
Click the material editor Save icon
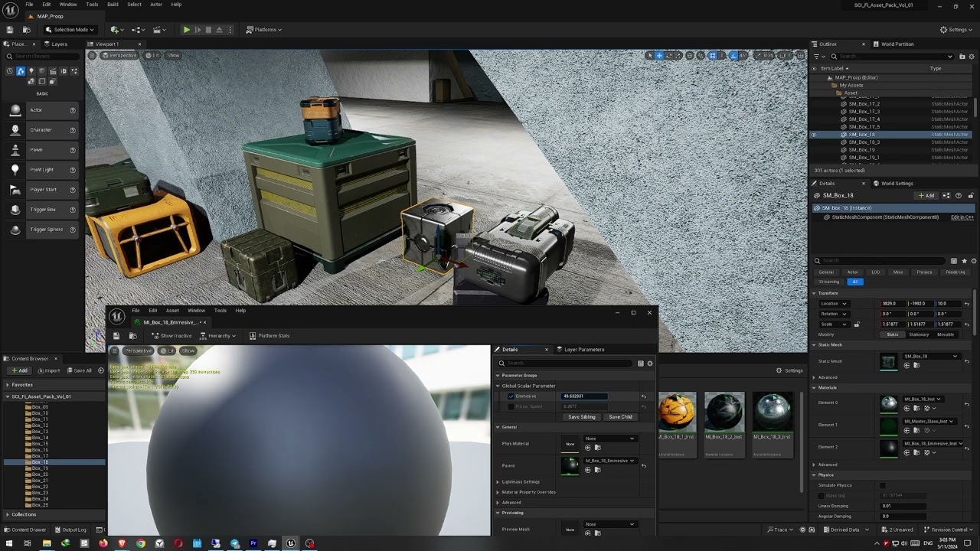(x=116, y=336)
